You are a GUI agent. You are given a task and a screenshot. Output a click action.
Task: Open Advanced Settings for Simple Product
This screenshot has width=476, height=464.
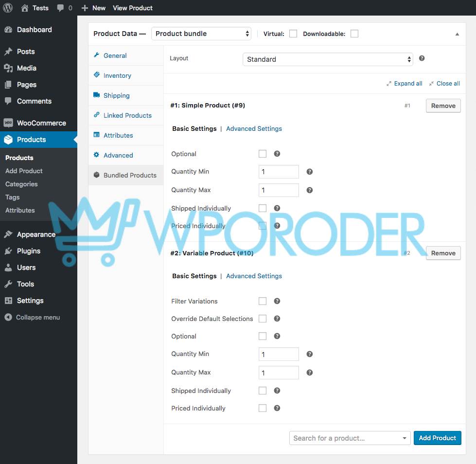point(254,129)
